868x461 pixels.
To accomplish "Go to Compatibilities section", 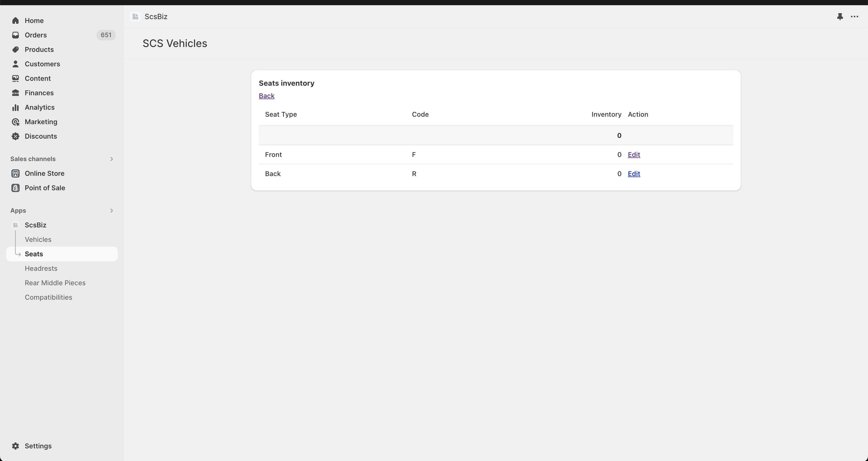I will [48, 297].
